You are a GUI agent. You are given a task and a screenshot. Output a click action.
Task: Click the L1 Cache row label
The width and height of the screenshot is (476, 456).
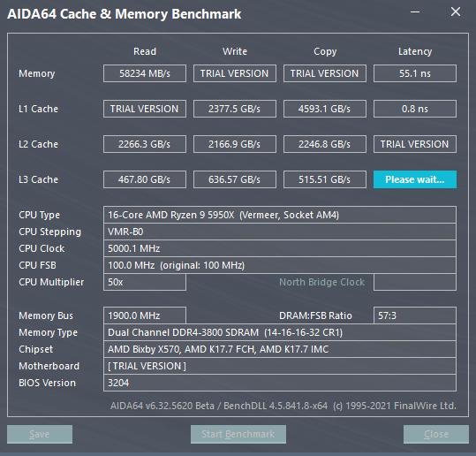[38, 109]
